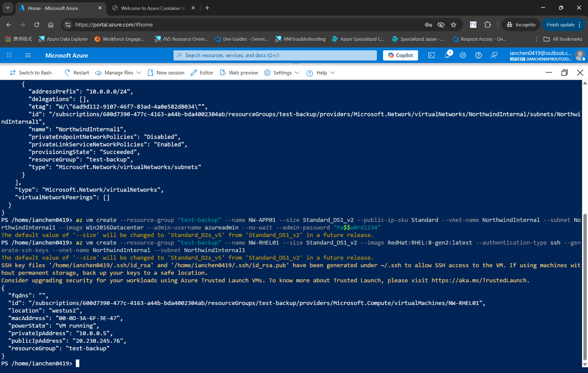
Task: Open Workforce Engage bookmark
Action: coord(119,39)
